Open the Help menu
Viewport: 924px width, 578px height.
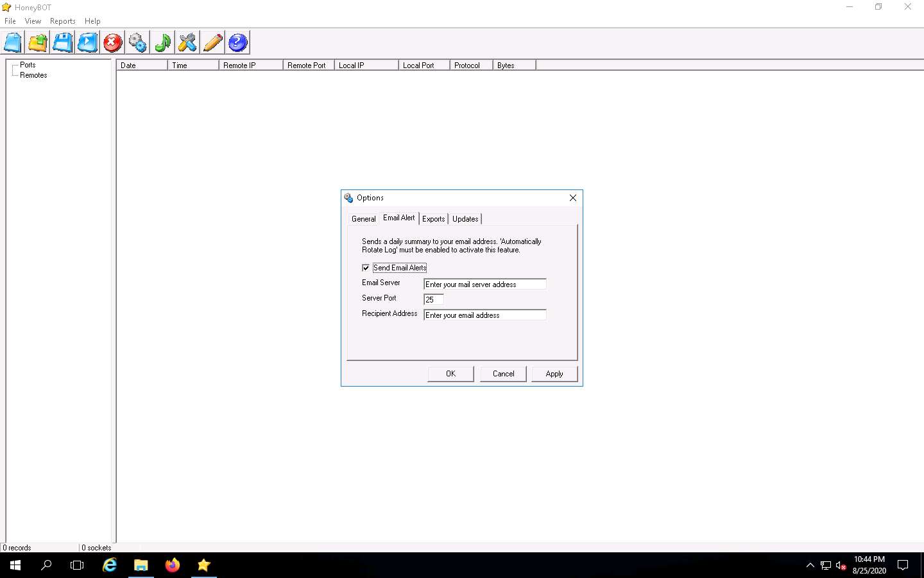click(x=92, y=21)
